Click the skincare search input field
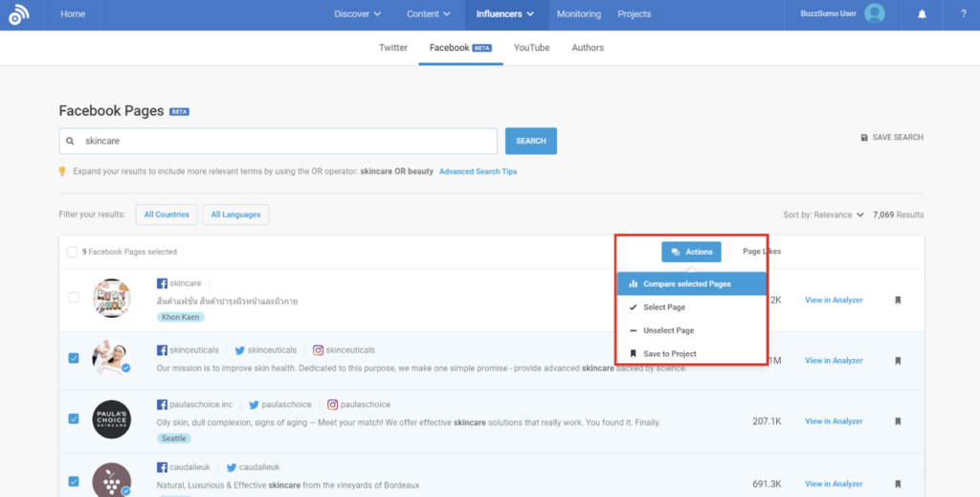This screenshot has height=497, width=980. [287, 141]
